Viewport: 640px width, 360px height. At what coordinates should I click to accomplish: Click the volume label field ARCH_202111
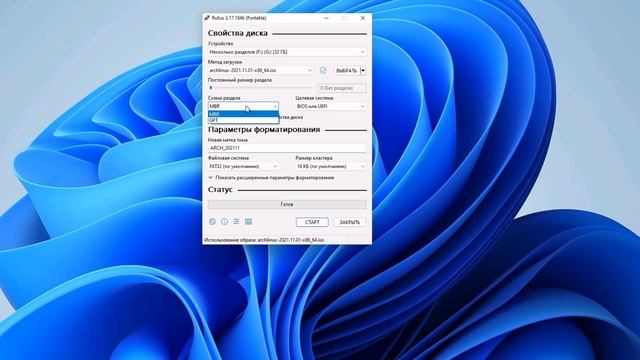pos(287,148)
